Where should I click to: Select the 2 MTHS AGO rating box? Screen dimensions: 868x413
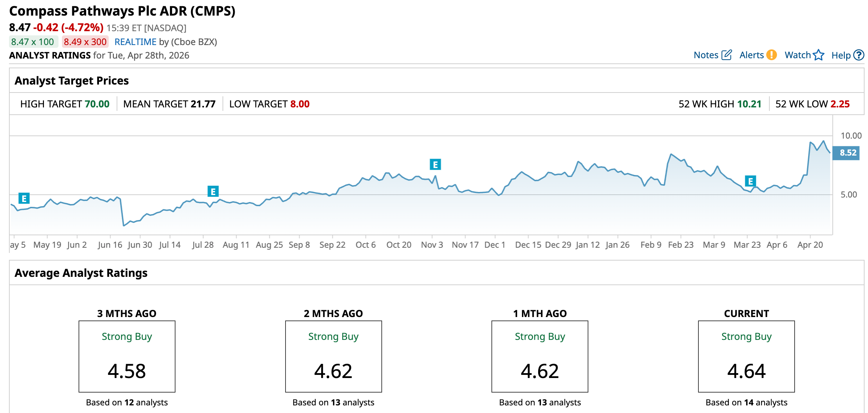pos(333,356)
